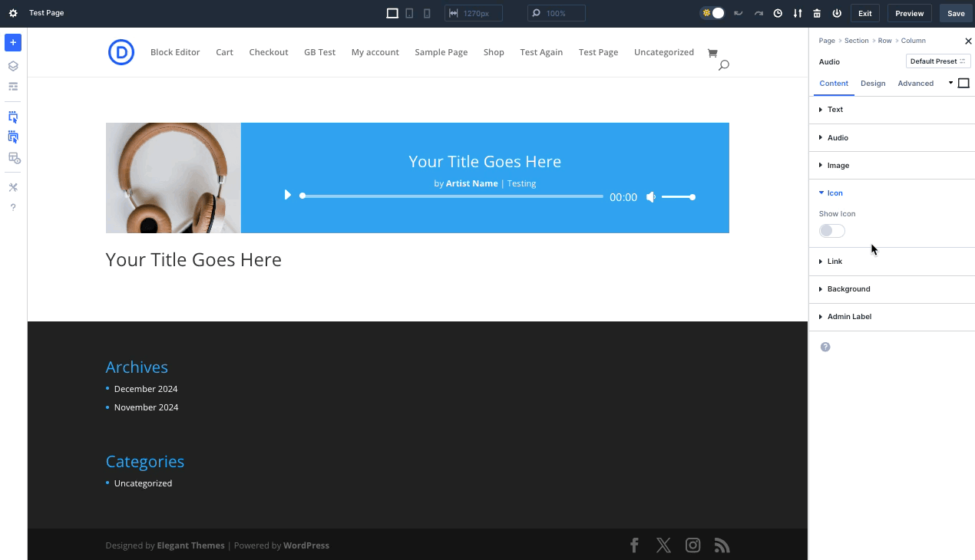The height and width of the screenshot is (560, 975).
Task: Save the page
Action: [x=956, y=13]
